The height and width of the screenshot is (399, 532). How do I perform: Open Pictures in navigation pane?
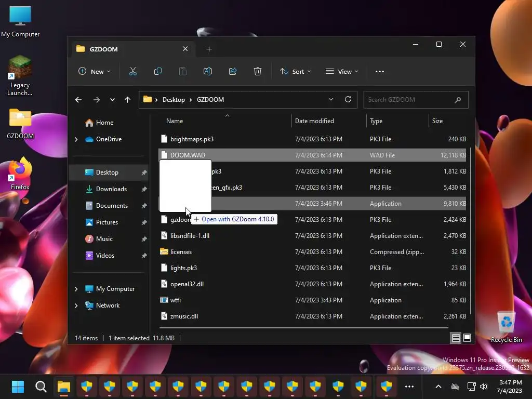point(107,222)
